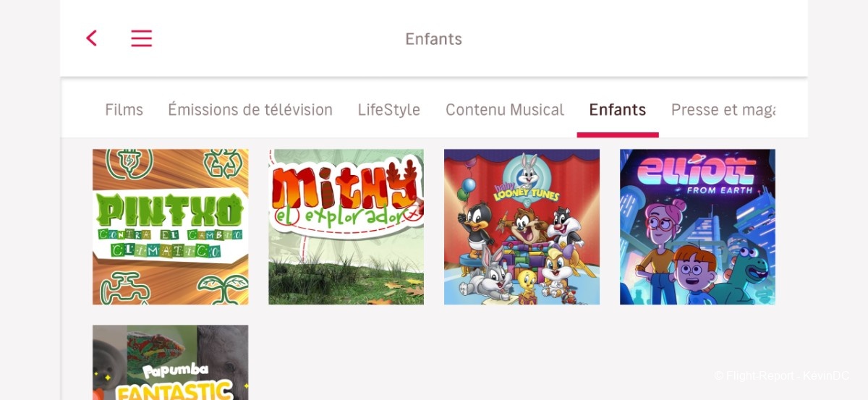This screenshot has width=868, height=400.
Task: Open the Émissions de télévision tab
Action: [x=250, y=110]
